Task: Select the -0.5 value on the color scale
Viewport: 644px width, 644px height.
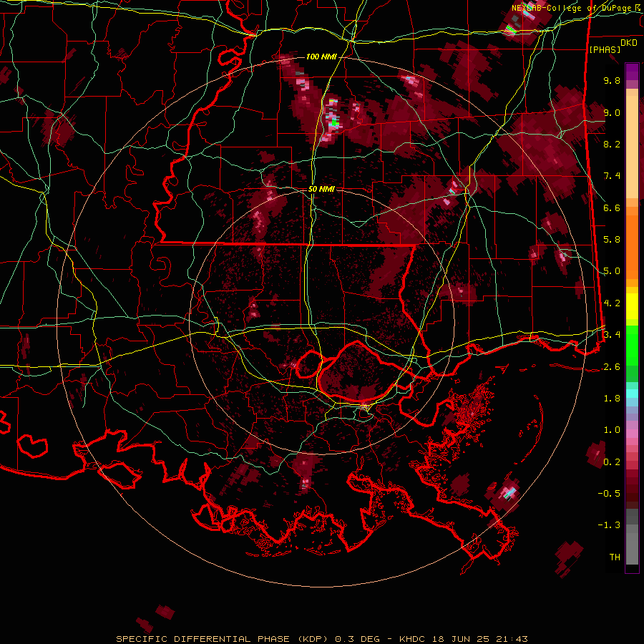Action: point(609,494)
